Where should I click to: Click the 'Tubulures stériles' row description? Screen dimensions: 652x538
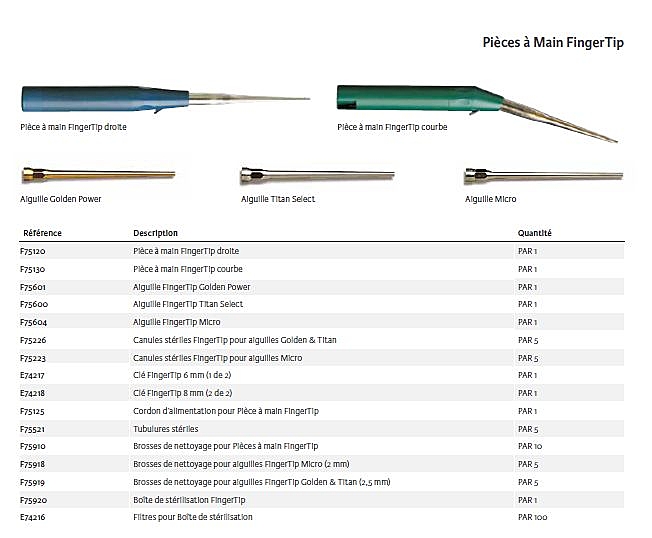(165, 428)
